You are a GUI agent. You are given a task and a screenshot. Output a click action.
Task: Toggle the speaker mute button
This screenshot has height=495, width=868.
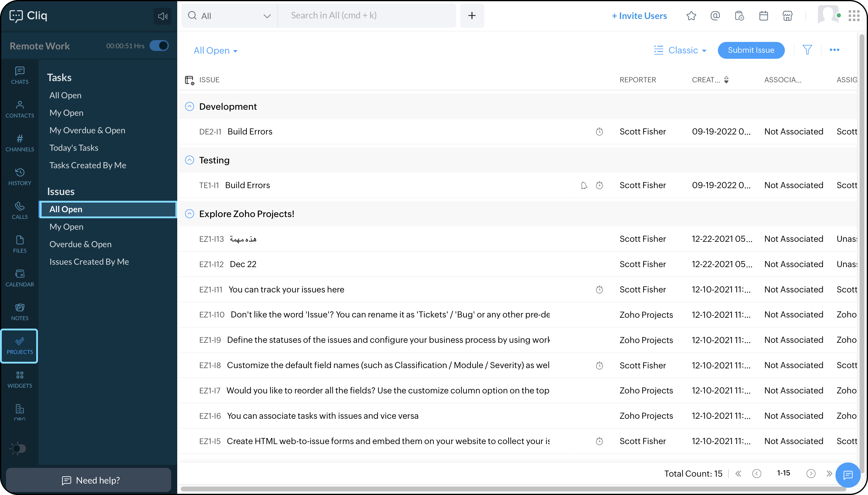click(162, 16)
